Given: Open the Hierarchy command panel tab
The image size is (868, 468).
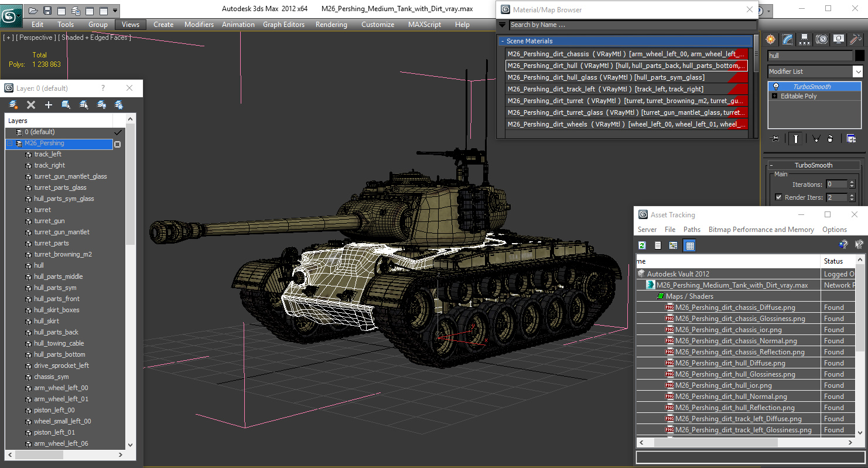Looking at the screenshot, I should tap(805, 39).
